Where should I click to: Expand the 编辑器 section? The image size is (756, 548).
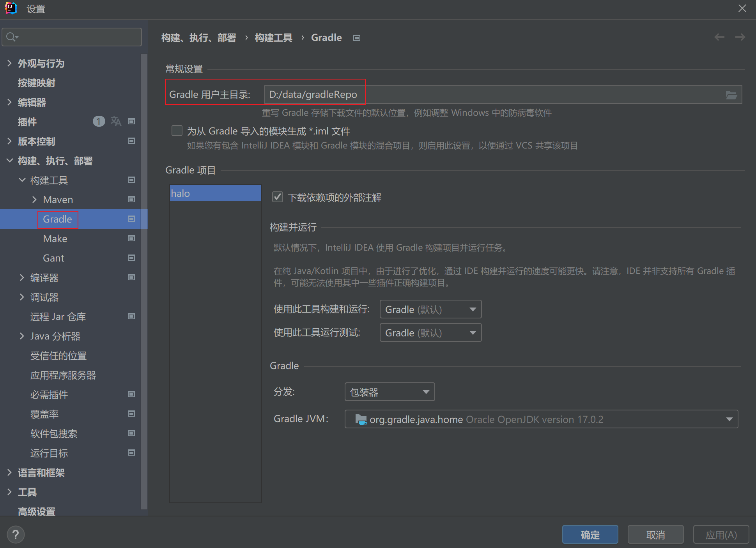coord(9,102)
